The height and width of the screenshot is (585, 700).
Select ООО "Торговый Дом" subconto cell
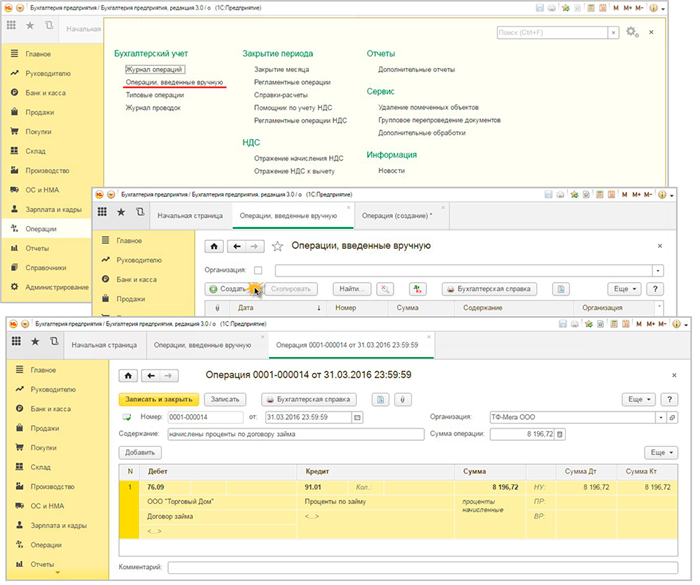click(219, 502)
